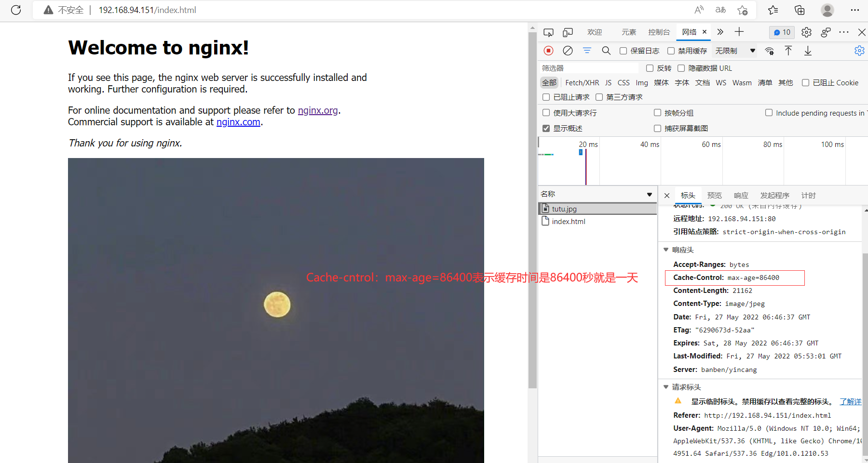Open network conditions wifi icon
The image size is (868, 463).
pyautogui.click(x=770, y=51)
